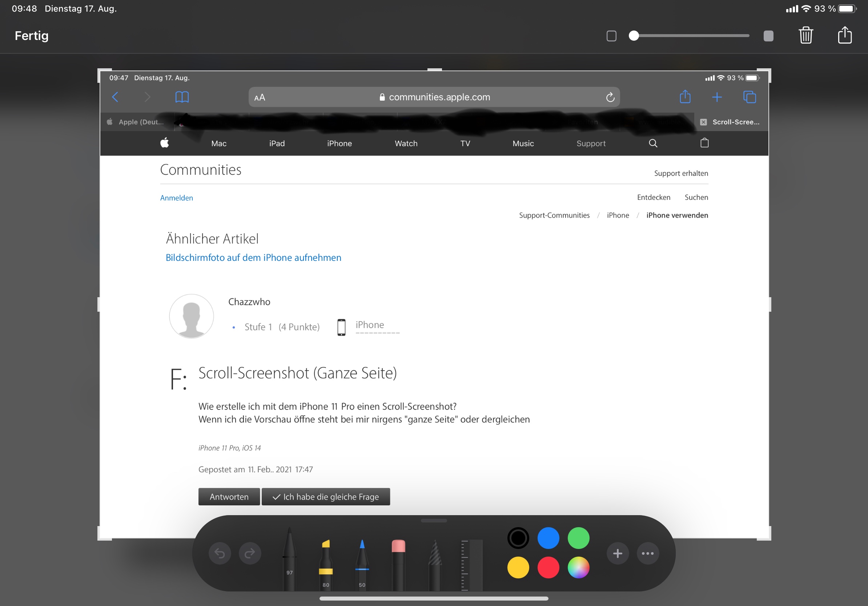This screenshot has height=606, width=868.
Task: Tap the trash icon to delete the screenshot
Action: point(805,36)
